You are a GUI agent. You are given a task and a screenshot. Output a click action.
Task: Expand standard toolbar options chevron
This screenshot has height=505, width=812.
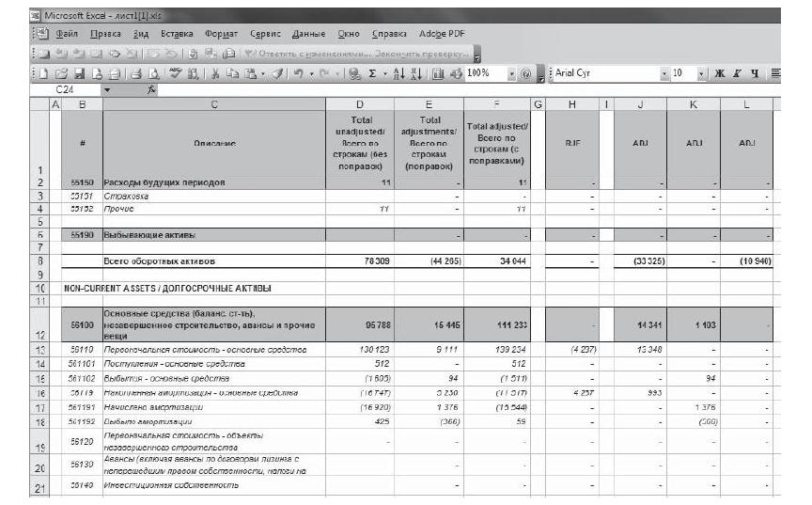(540, 74)
